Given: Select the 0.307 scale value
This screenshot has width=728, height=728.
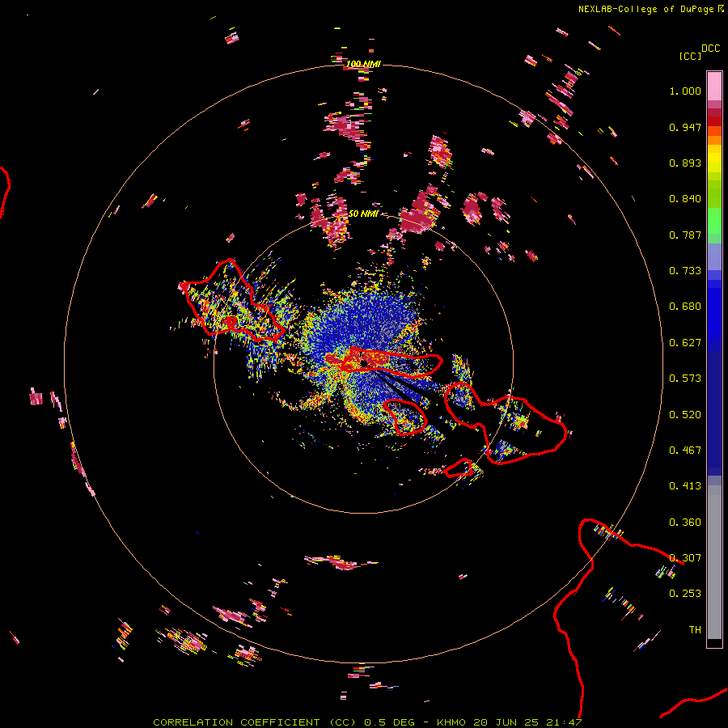Looking at the screenshot, I should [x=685, y=558].
